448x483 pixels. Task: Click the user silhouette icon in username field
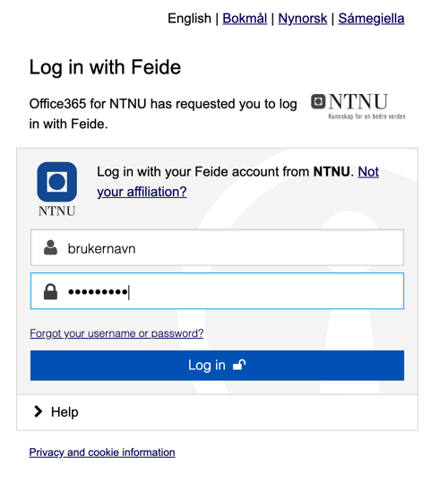(50, 247)
